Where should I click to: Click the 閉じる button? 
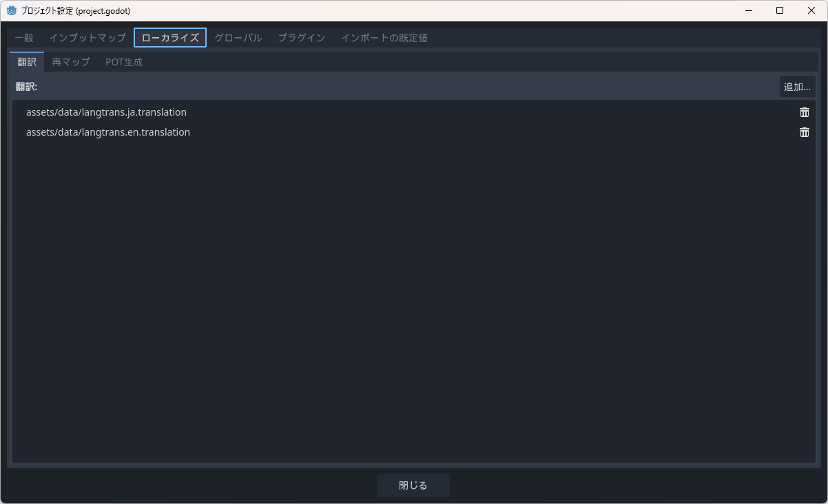tap(413, 485)
